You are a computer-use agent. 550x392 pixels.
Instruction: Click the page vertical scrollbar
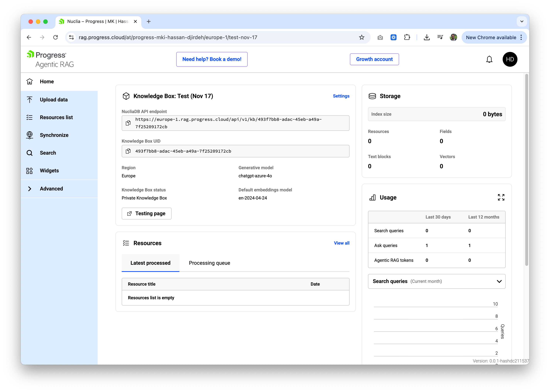click(527, 169)
